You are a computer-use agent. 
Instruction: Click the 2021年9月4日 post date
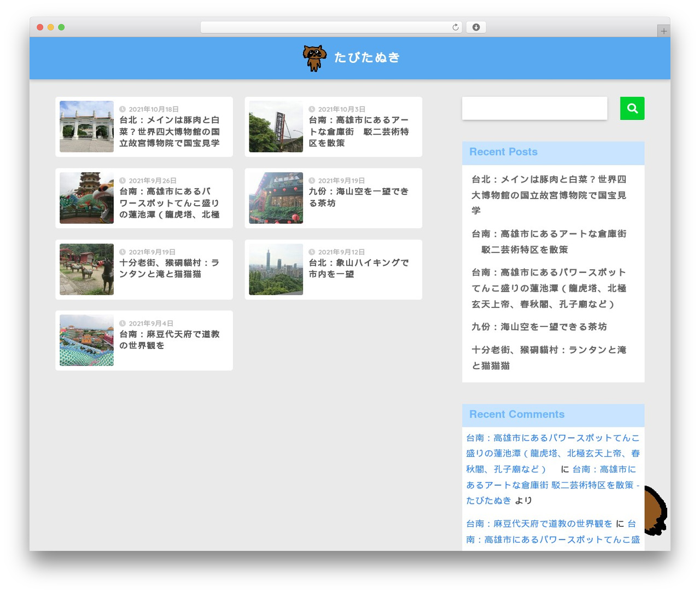pos(151,323)
